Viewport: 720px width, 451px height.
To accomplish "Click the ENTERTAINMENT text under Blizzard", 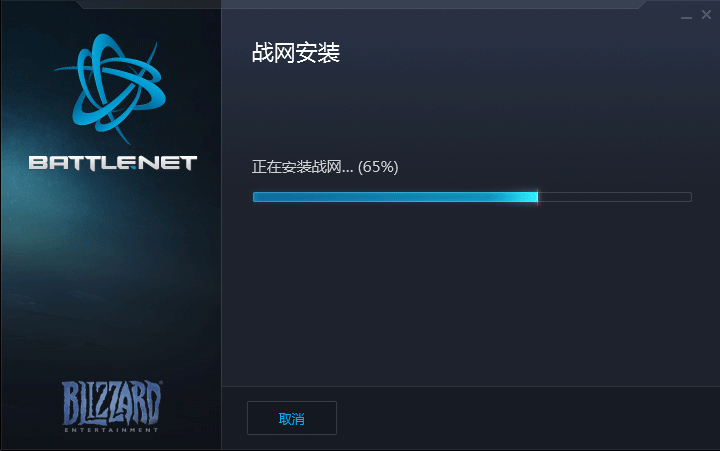I will (111, 430).
